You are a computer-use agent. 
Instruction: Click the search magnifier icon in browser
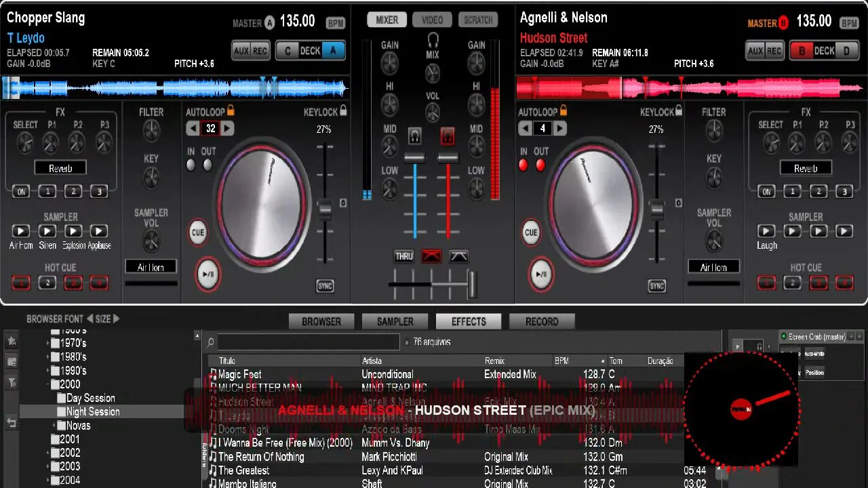(x=211, y=342)
